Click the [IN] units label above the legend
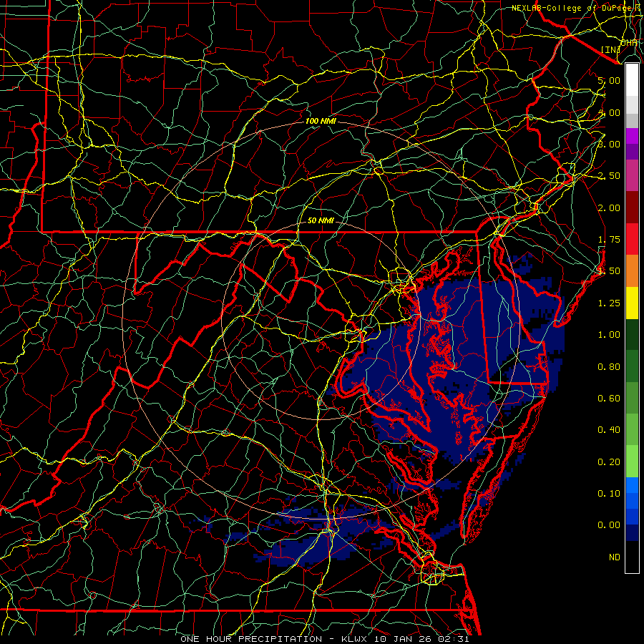 click(610, 49)
